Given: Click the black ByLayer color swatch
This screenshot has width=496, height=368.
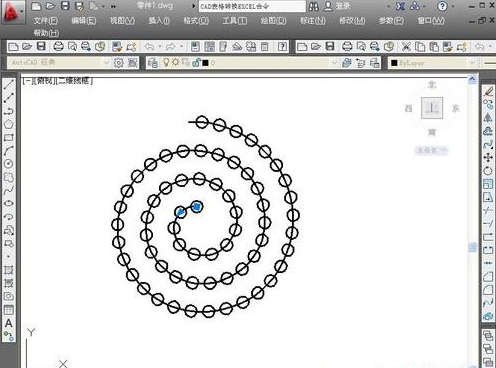Looking at the screenshot, I should click(x=394, y=63).
